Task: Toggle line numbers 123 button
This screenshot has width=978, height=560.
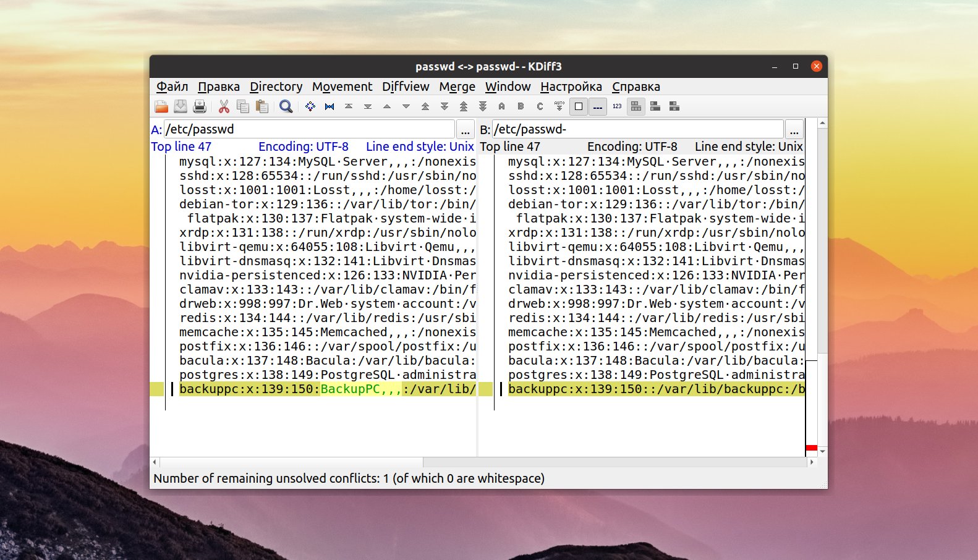Action: (617, 106)
